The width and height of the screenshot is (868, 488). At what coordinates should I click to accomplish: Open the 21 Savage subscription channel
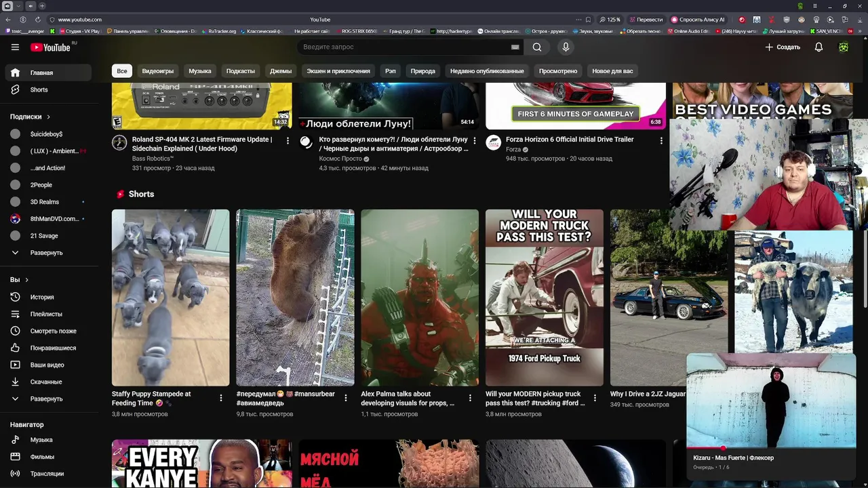pyautogui.click(x=48, y=236)
